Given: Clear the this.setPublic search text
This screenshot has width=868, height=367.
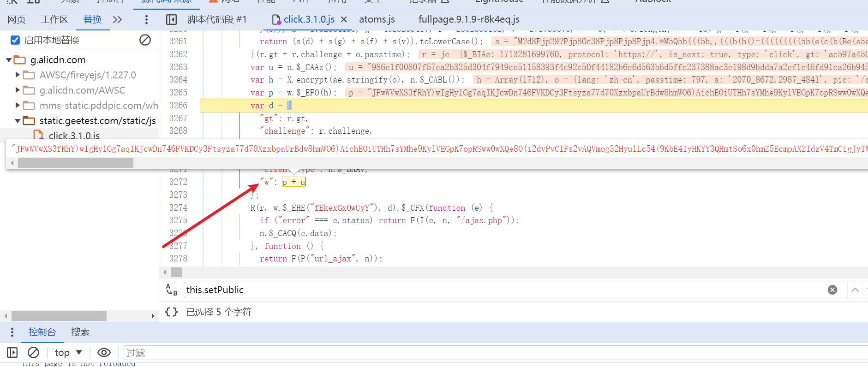Looking at the screenshot, I should [x=832, y=290].
